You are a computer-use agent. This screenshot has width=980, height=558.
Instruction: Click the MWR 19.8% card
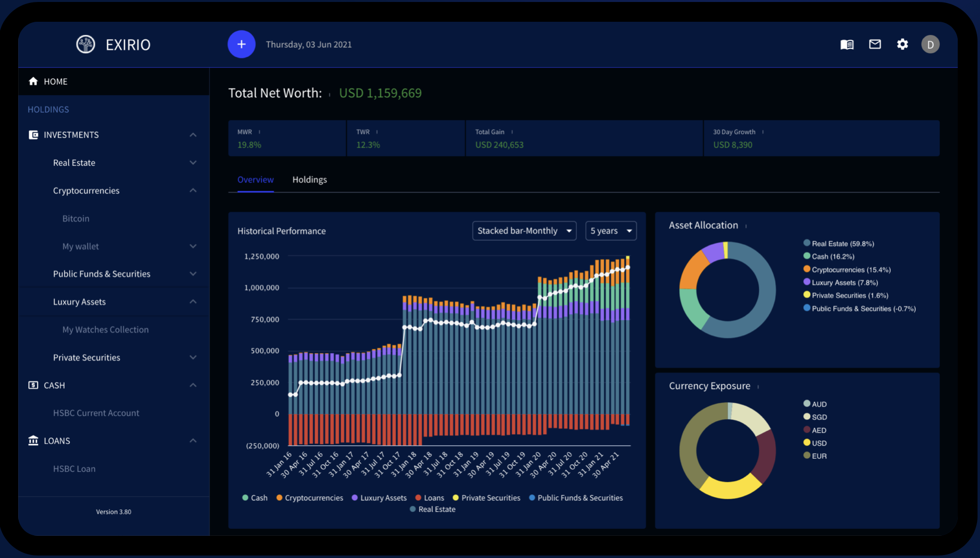click(x=287, y=139)
